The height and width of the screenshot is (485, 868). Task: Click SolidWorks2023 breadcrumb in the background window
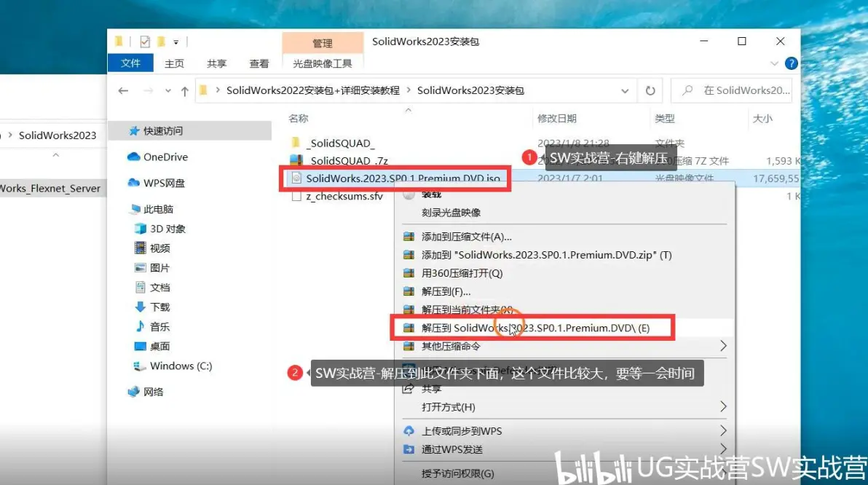point(58,135)
